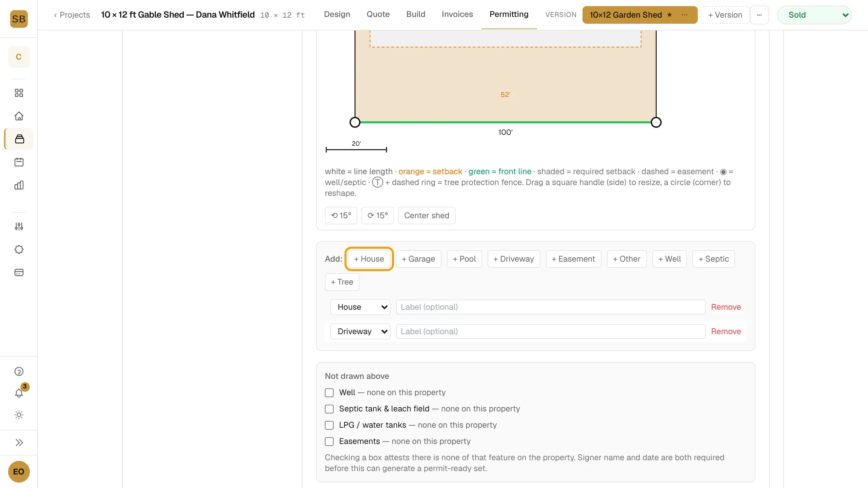Click the House row label field
The width and height of the screenshot is (868, 488).
click(x=551, y=307)
